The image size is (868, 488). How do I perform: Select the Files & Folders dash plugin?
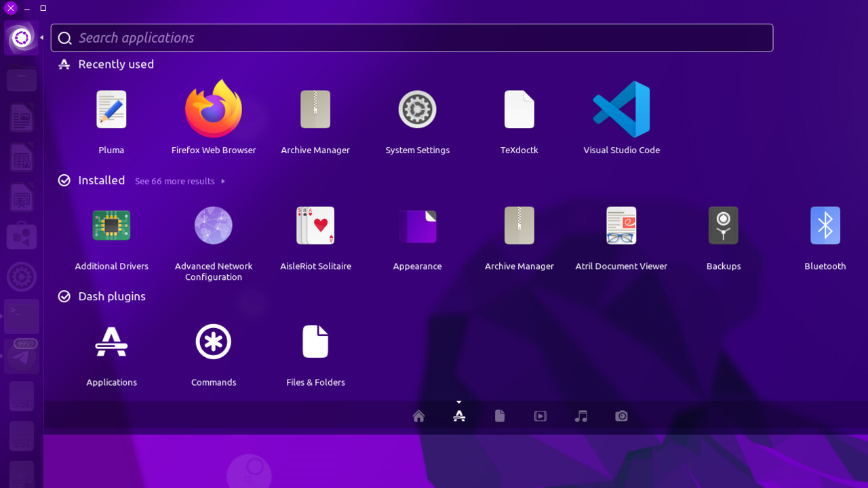point(315,342)
